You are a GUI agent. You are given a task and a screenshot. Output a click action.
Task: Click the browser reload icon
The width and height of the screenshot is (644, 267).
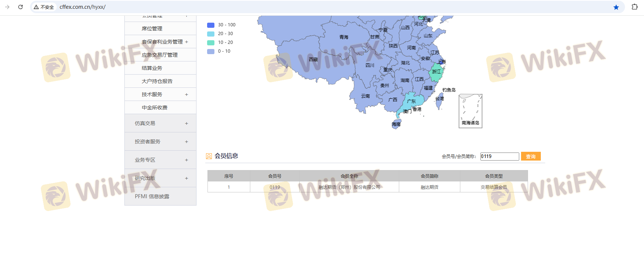(x=20, y=7)
